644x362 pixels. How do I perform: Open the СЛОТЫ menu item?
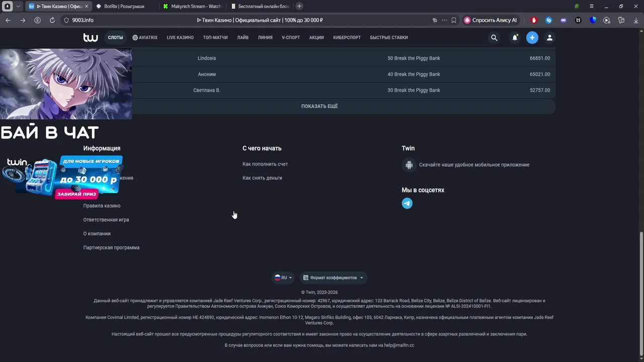point(115,38)
